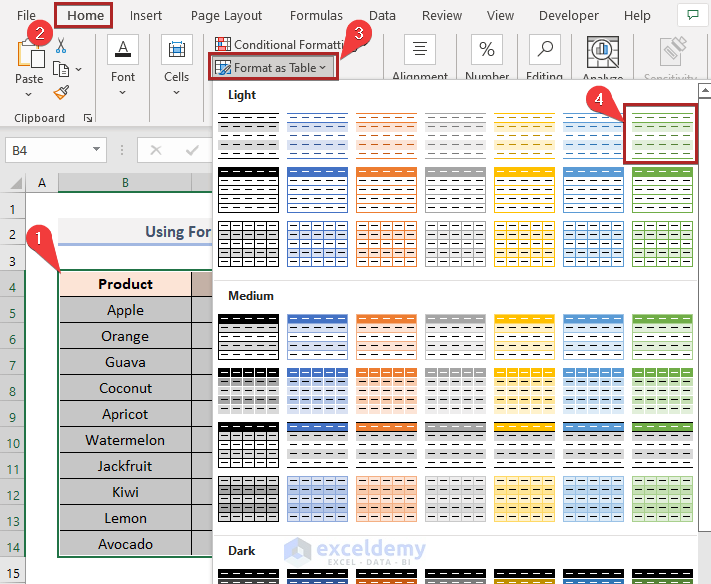Open the Page Layout tab
Image resolution: width=711 pixels, height=584 pixels.
[x=226, y=16]
